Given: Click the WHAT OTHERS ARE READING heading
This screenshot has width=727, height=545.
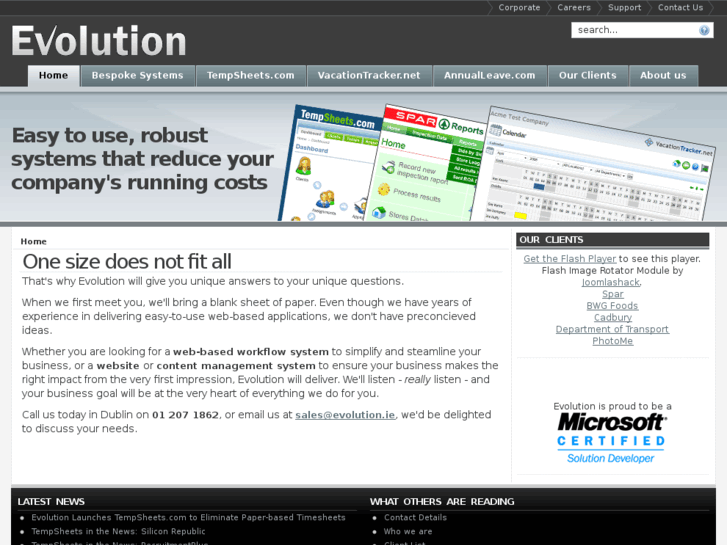Looking at the screenshot, I should coord(442,502).
